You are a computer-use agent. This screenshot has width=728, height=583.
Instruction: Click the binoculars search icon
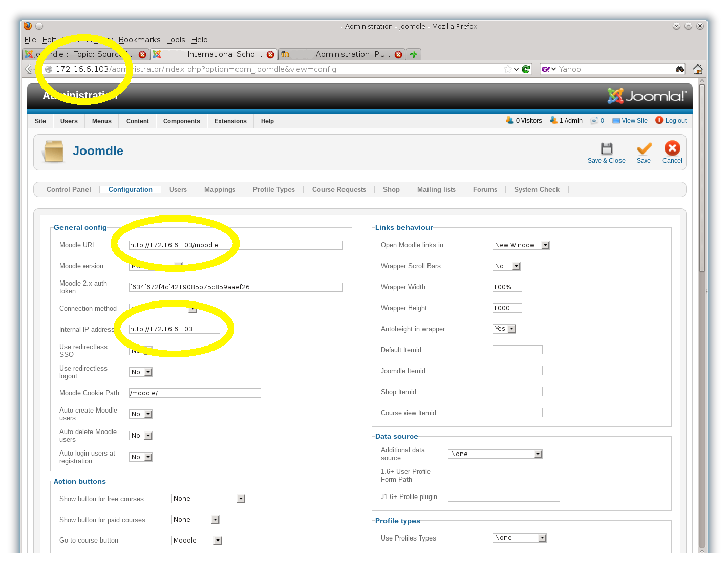point(680,69)
